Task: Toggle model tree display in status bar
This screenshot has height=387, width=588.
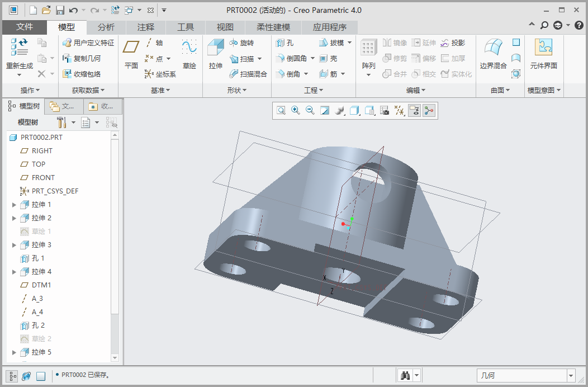Action: click(x=12, y=376)
